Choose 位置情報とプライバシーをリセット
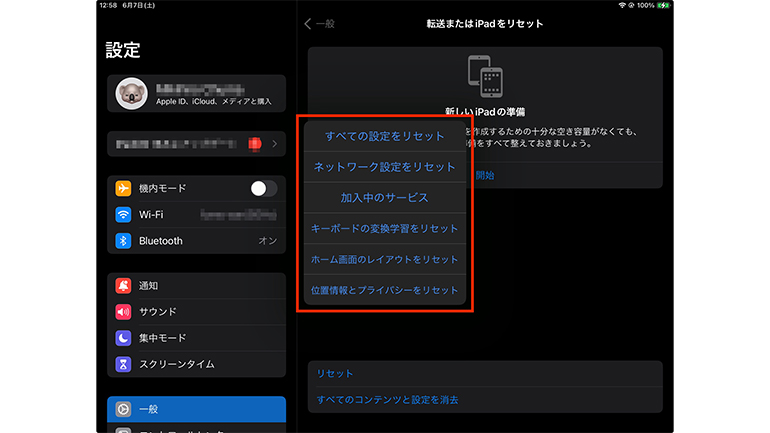 385,290
